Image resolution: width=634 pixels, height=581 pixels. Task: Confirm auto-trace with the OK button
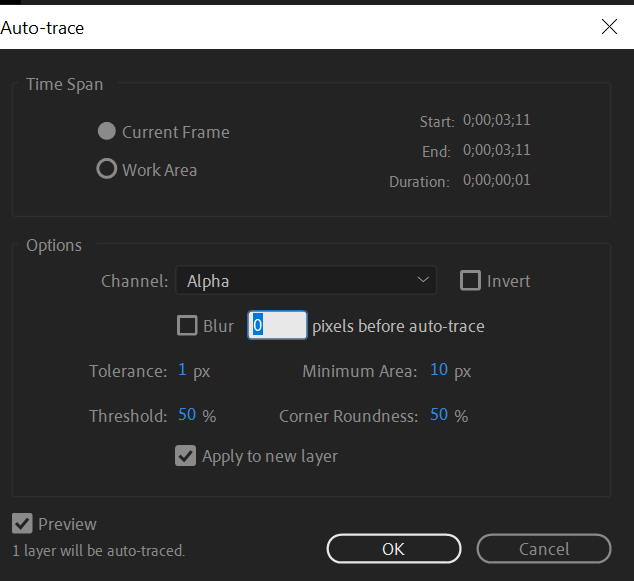394,549
